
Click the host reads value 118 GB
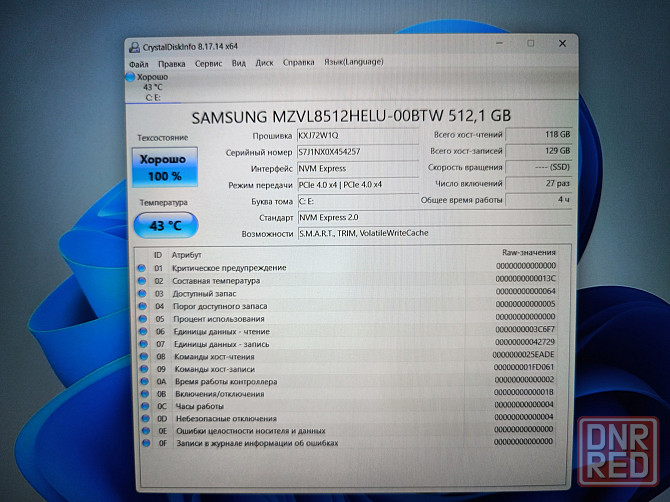coord(538,134)
